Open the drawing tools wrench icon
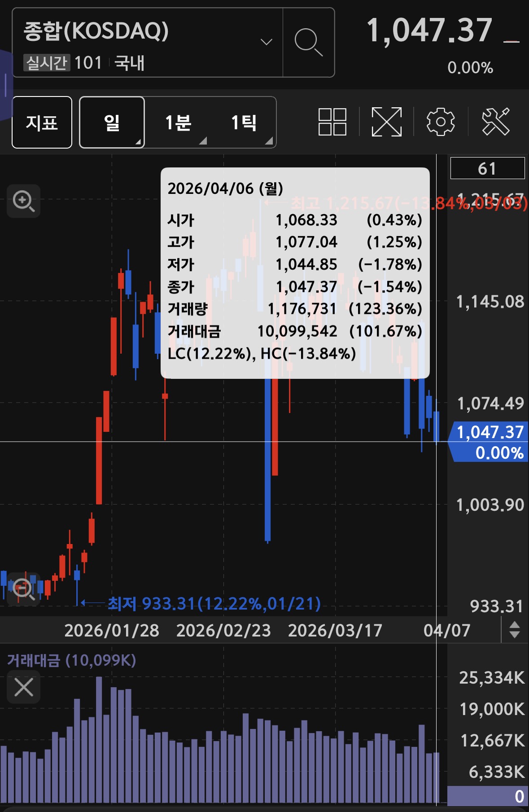The width and height of the screenshot is (529, 812). [x=496, y=122]
